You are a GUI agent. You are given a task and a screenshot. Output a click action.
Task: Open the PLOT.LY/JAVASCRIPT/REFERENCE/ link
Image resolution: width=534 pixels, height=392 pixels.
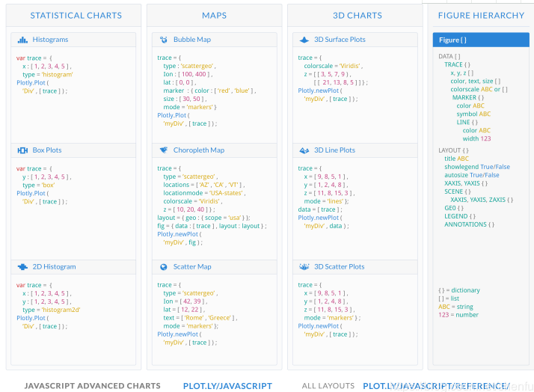pos(436,386)
